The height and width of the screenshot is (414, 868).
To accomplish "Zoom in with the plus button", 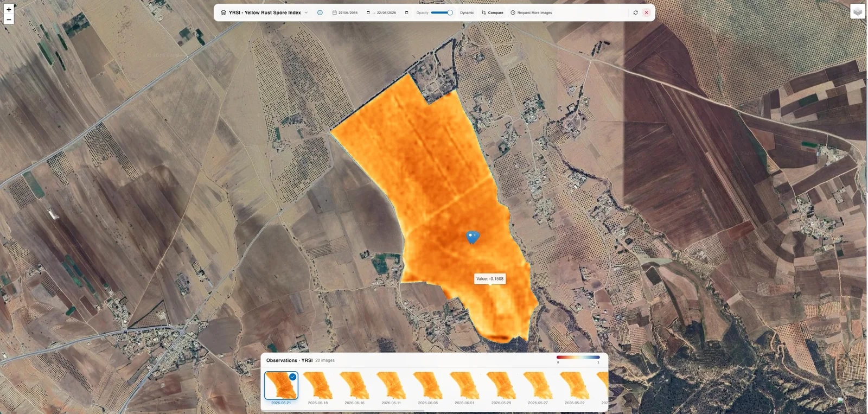I will pyautogui.click(x=9, y=9).
